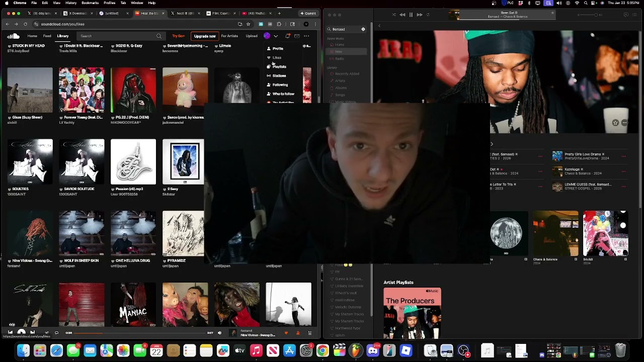Open the For Artists link
The image size is (644, 362).
[229, 36]
